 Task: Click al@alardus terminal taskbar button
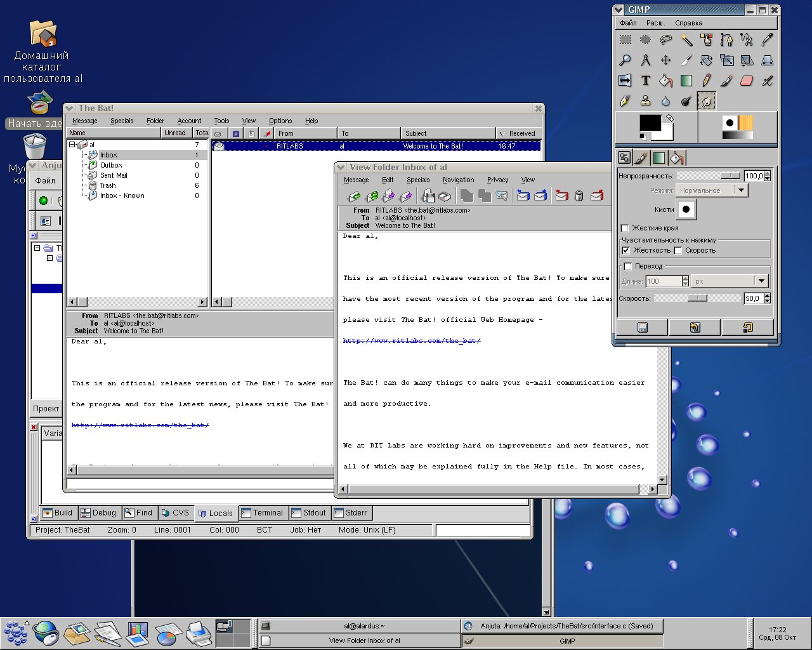359,626
